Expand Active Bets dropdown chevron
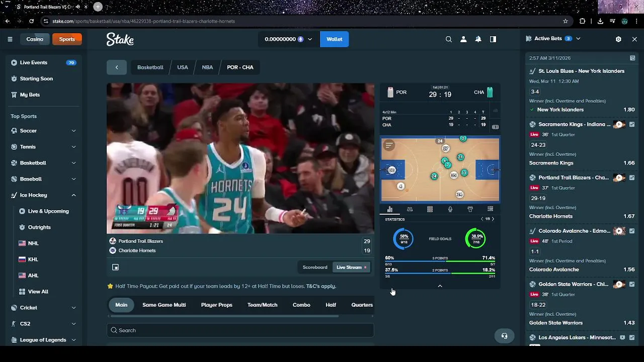The height and width of the screenshot is (362, 644). point(578,39)
